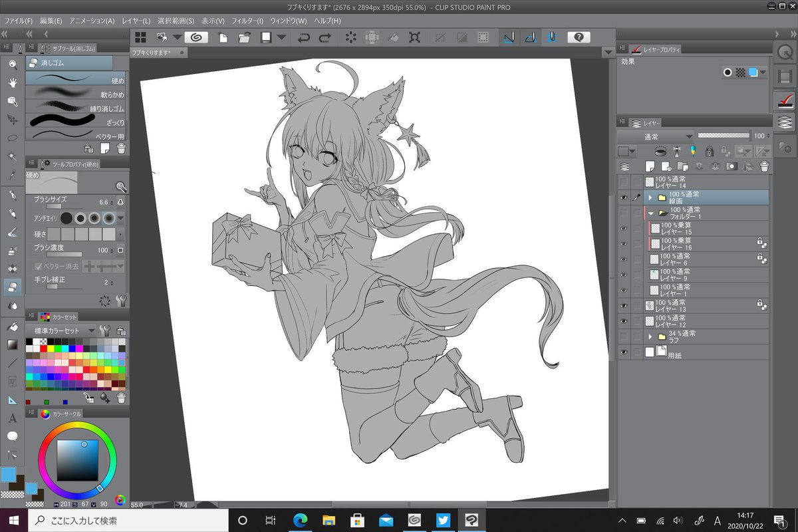Click the Redo arrow in command bar
Viewport: 798px width, 532px height.
[x=325, y=38]
